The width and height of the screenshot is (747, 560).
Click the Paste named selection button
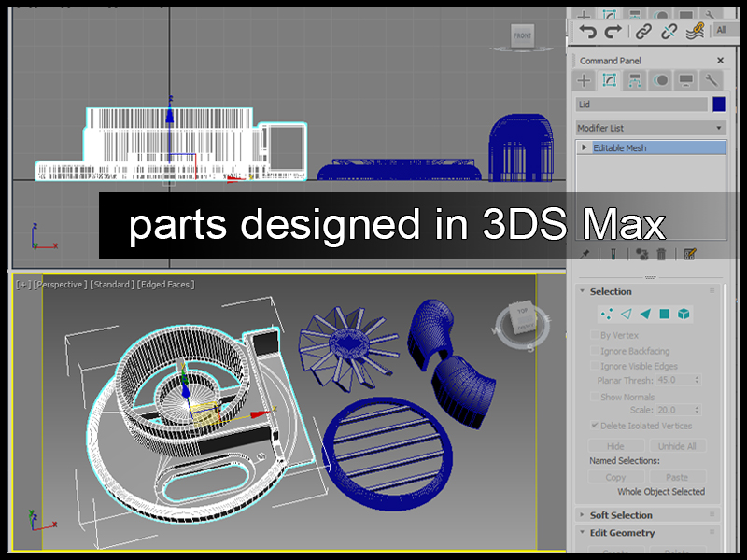(677, 477)
